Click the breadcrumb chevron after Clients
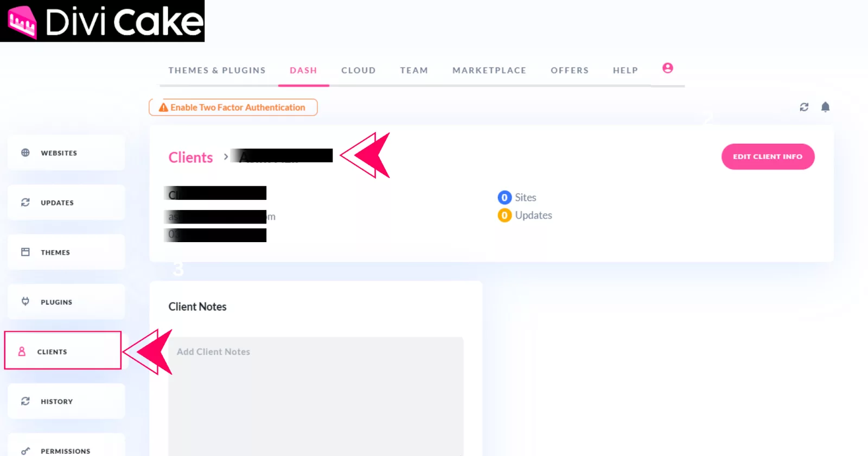 pos(226,156)
